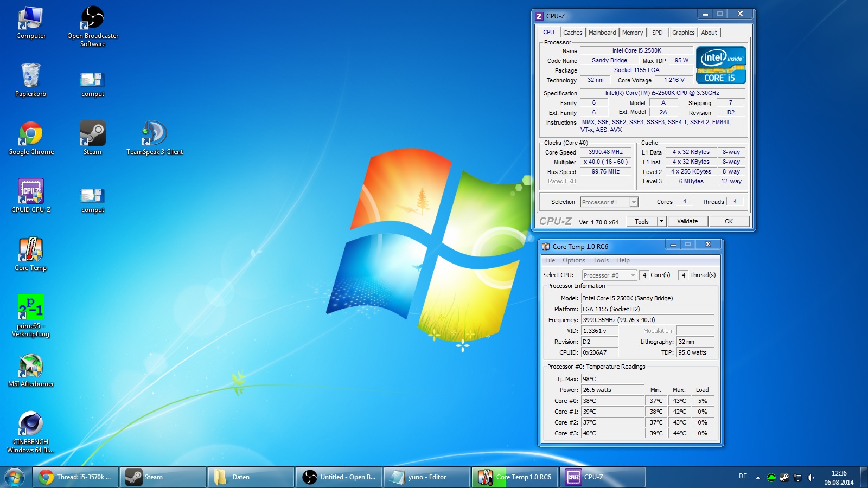The height and width of the screenshot is (488, 868).
Task: Open the Windows Start orb
Action: click(15, 477)
